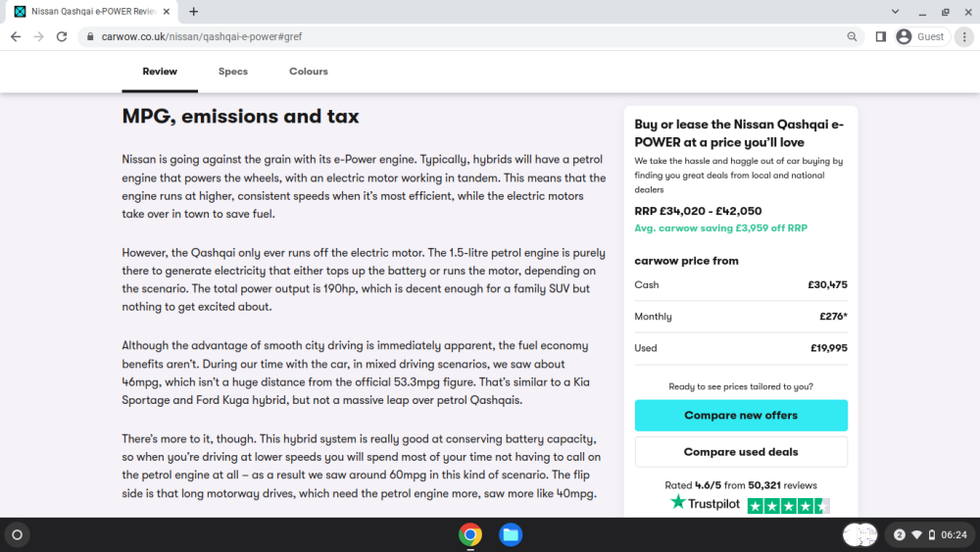Click the shelf holding space thumbnail
Viewport: 980px width, 552px height.
[860, 534]
